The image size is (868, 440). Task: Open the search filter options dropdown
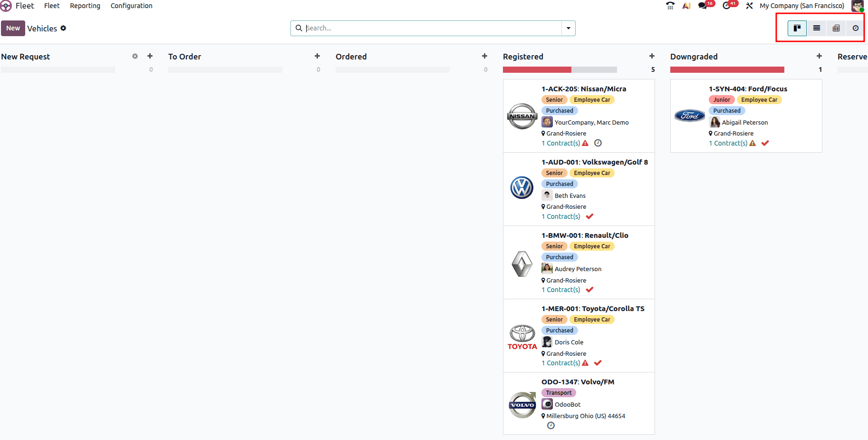[569, 28]
